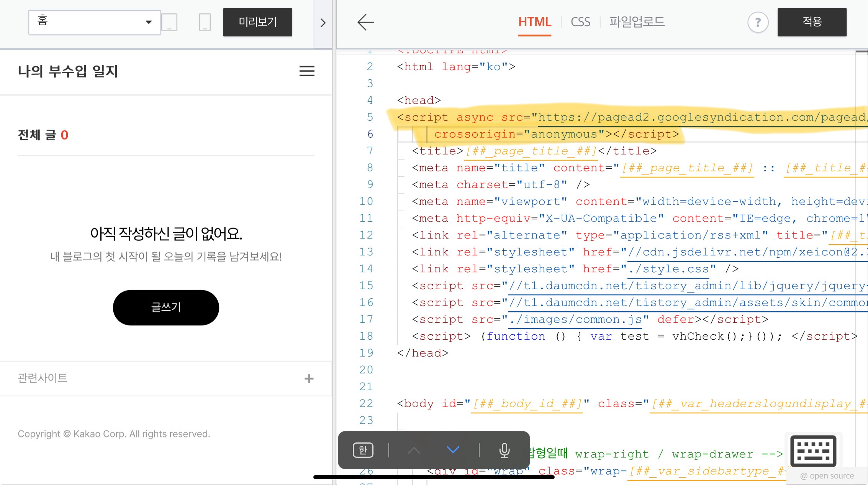Start dictation with microphone icon
This screenshot has width=868, height=485.
pyautogui.click(x=504, y=450)
